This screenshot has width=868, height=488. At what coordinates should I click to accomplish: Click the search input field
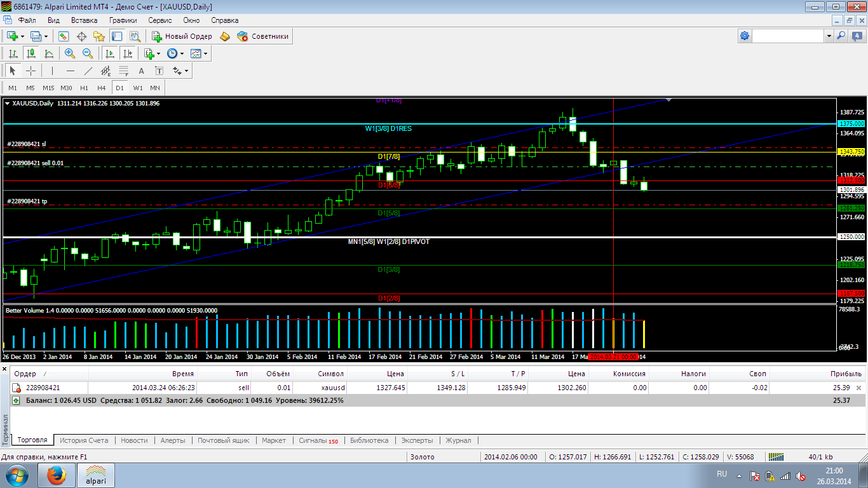point(789,36)
